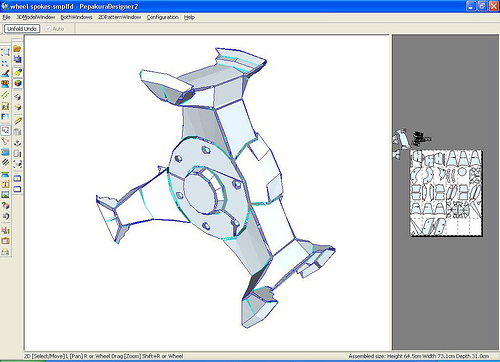Viewport: 500px width, 362px height.
Task: Click the printer icon at toolbar bottom
Action: point(5,252)
